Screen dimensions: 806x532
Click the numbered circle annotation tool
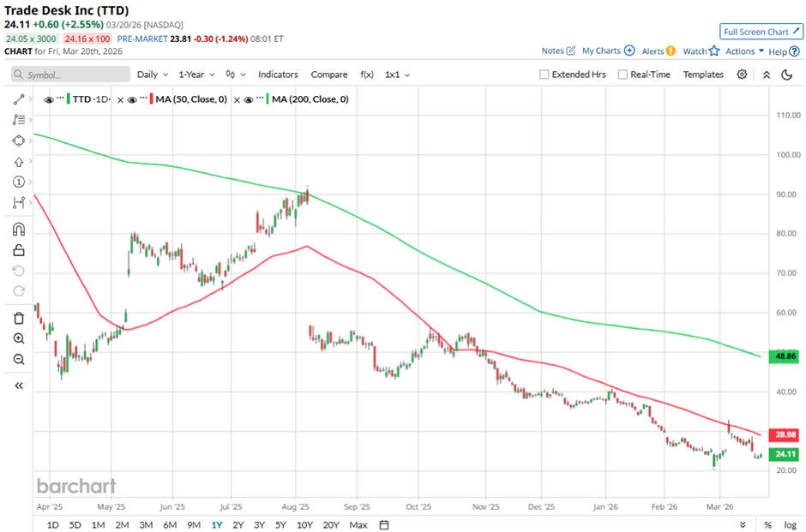19,182
